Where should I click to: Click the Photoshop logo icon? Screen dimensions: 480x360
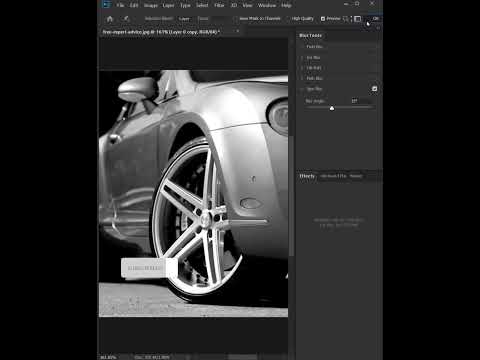coord(106,4)
